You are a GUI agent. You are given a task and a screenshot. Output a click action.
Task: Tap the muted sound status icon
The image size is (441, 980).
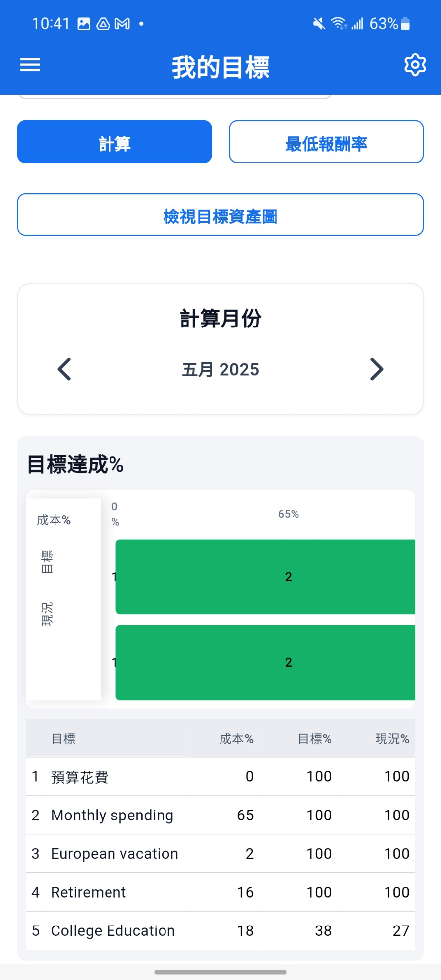click(319, 23)
